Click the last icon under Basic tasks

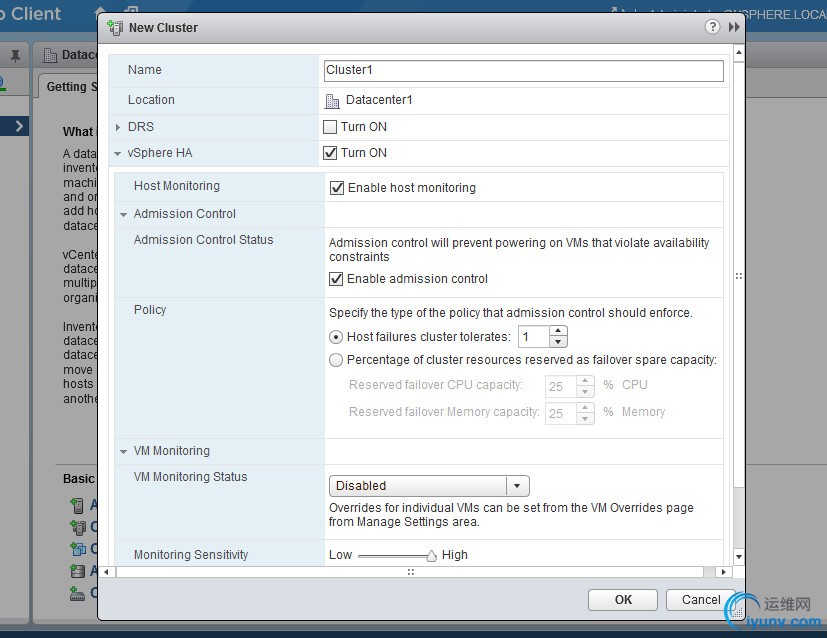pos(77,593)
